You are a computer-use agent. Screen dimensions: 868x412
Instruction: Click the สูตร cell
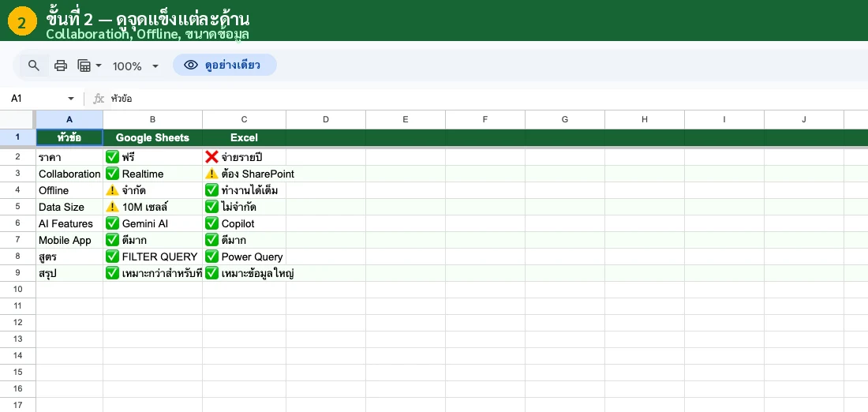(69, 257)
